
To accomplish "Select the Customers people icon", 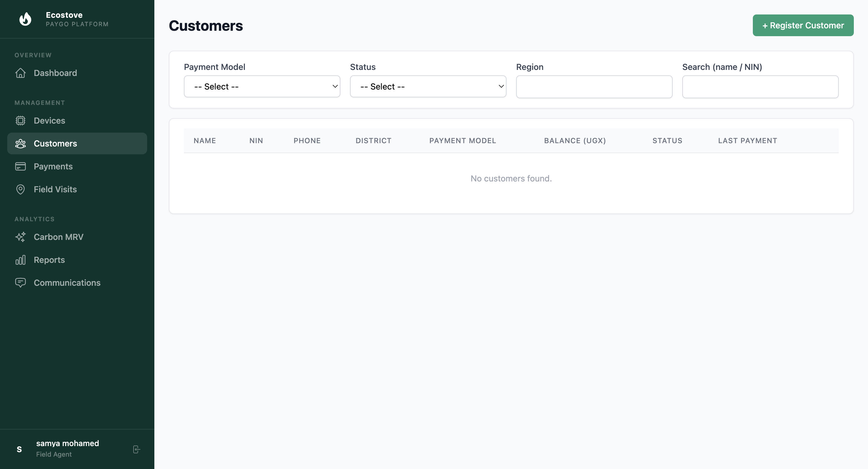I will 21,143.
